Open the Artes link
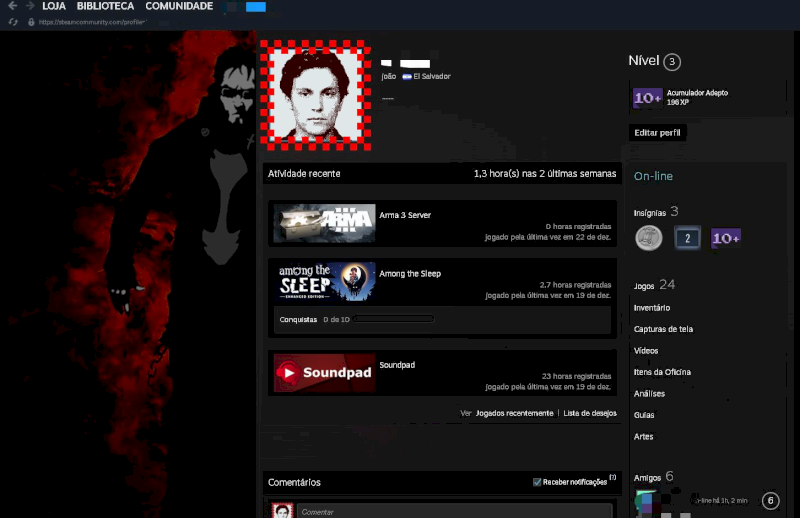The width and height of the screenshot is (800, 518). pyautogui.click(x=643, y=436)
